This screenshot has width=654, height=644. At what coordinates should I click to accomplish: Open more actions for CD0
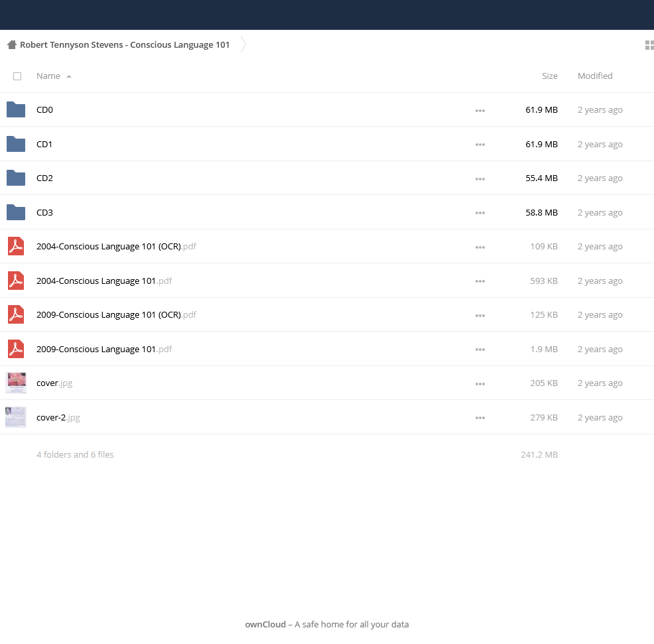pos(480,111)
